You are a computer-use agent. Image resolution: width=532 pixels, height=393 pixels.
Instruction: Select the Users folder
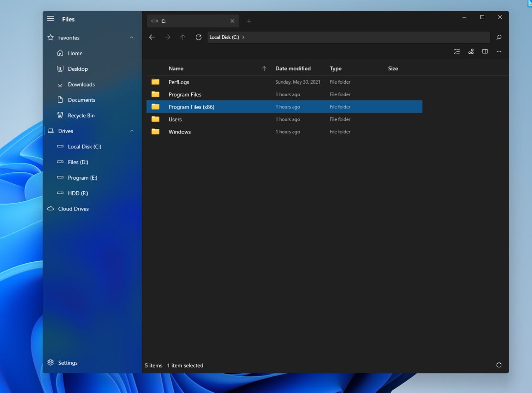point(284,119)
